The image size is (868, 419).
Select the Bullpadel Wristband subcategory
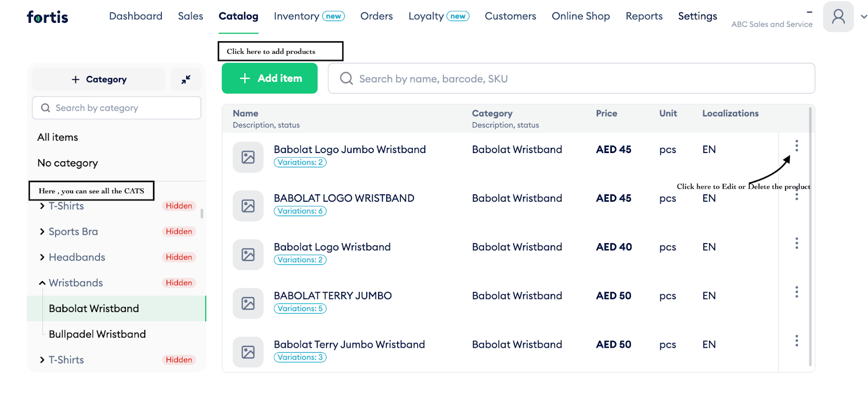[x=97, y=334]
